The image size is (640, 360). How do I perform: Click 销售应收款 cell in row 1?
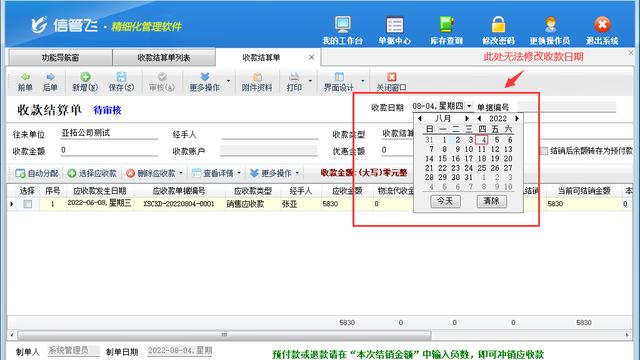pos(252,204)
